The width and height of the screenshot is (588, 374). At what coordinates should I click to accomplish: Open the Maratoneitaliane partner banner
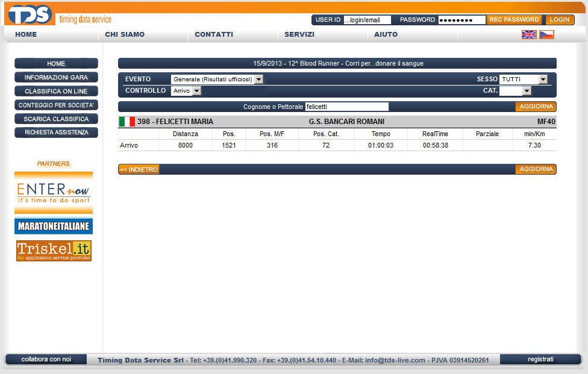(54, 226)
